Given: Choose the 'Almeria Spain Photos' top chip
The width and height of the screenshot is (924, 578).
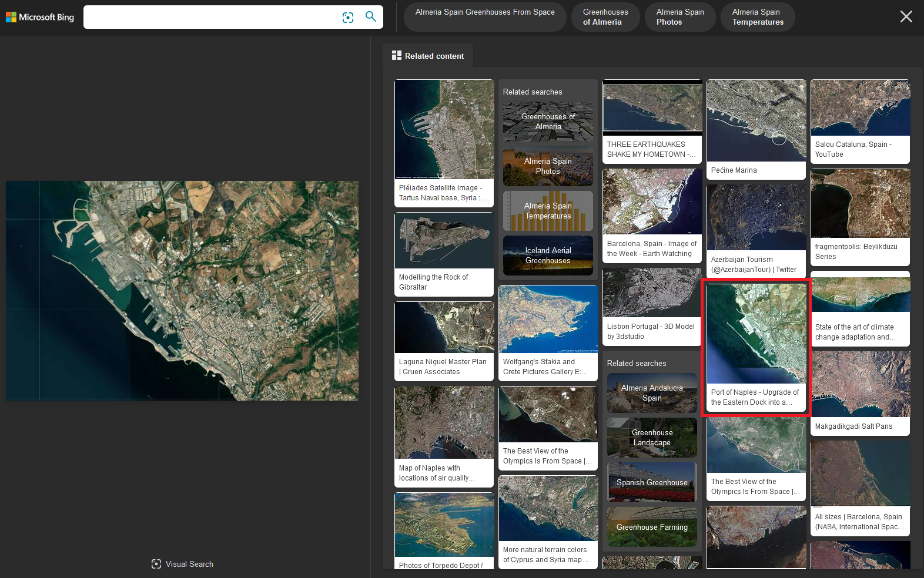Looking at the screenshot, I should click(679, 17).
